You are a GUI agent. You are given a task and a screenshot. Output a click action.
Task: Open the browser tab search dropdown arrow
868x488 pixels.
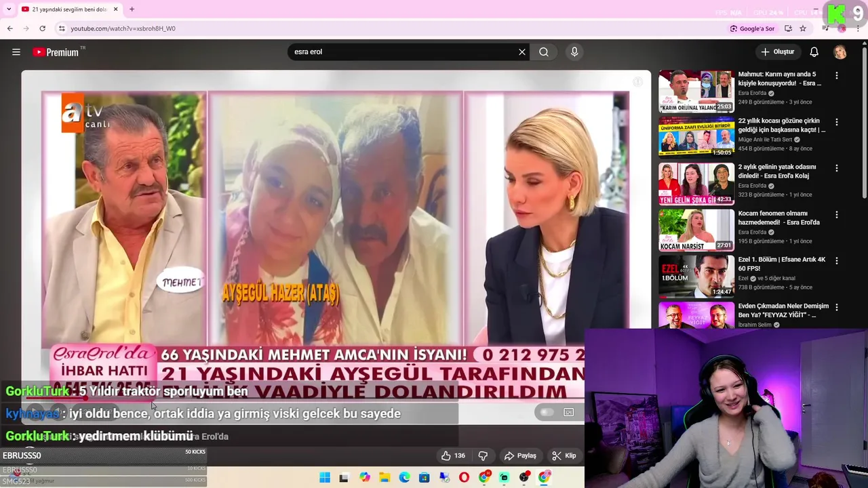click(8, 9)
